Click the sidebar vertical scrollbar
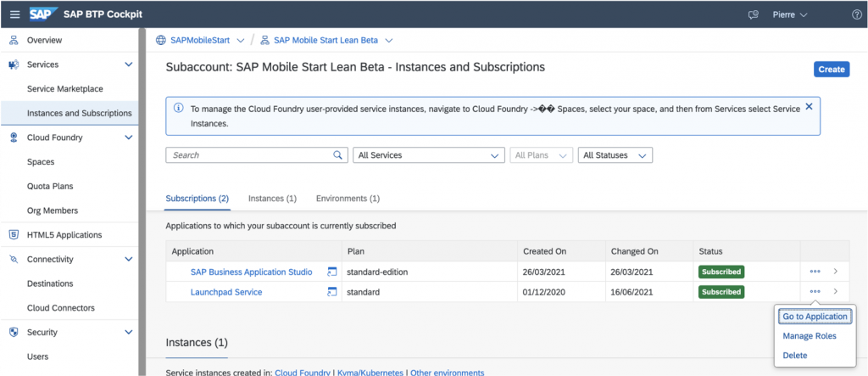Image resolution: width=868 pixels, height=376 pixels. 142,202
